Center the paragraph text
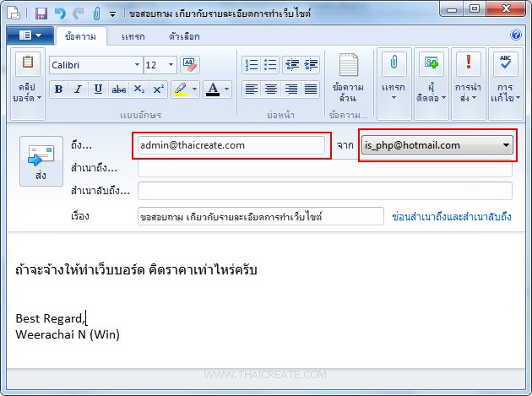Screen dimensions: 532x396 point(271,90)
